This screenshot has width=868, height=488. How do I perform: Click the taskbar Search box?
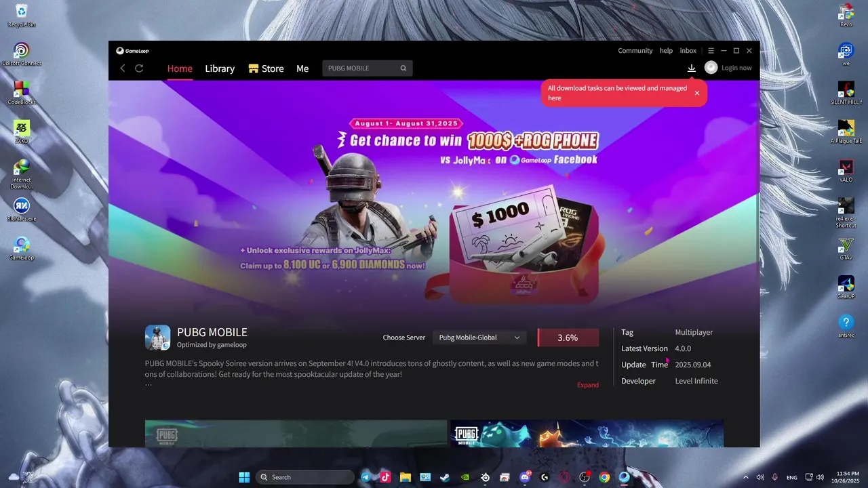point(305,477)
